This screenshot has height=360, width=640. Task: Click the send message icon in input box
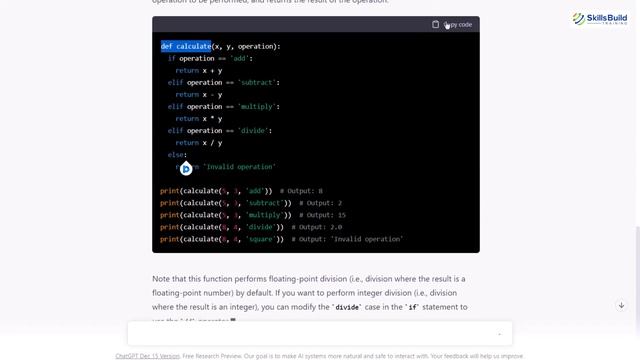click(500, 334)
